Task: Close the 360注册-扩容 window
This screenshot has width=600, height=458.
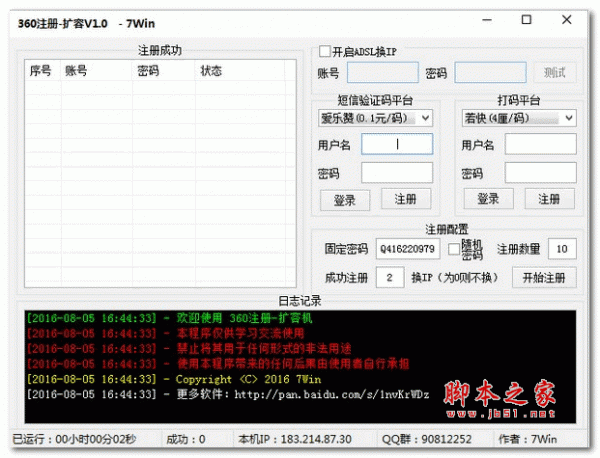Action: (x=567, y=20)
